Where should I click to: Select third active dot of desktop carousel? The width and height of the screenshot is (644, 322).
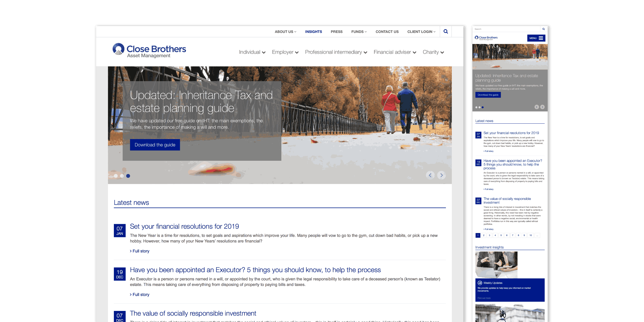click(x=128, y=176)
